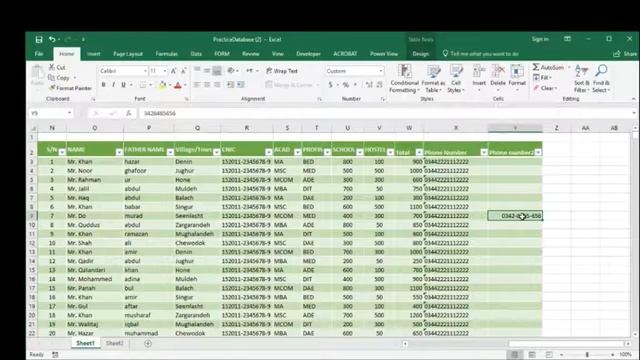Expand the Number dialog launcher
Viewport: 640px width, 360px height.
(382, 99)
